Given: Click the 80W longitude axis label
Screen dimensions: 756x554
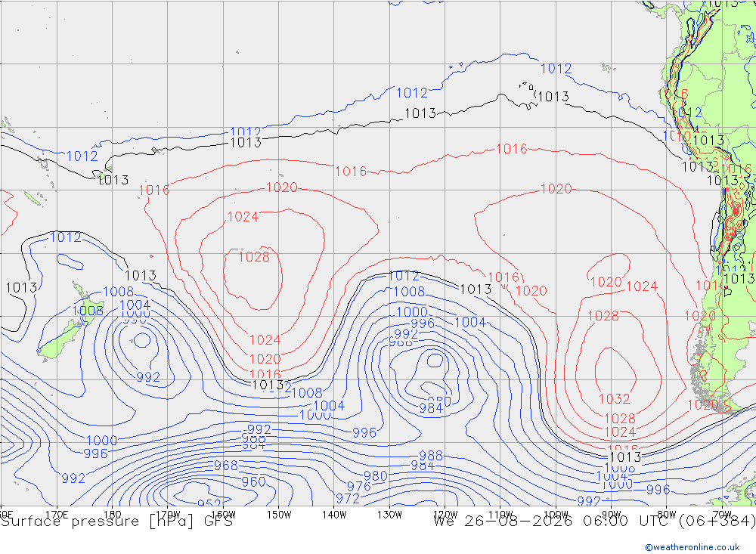Looking at the screenshot, I should pos(667,515).
